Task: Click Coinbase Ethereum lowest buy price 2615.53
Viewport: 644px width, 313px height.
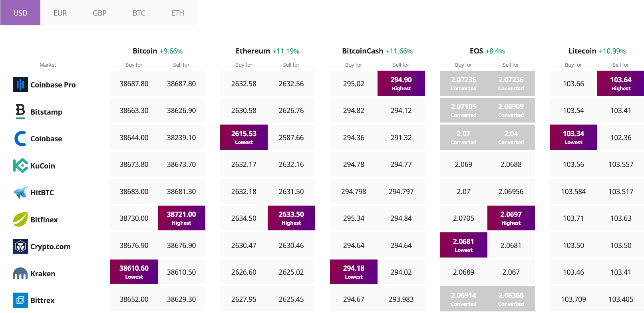Action: click(244, 137)
